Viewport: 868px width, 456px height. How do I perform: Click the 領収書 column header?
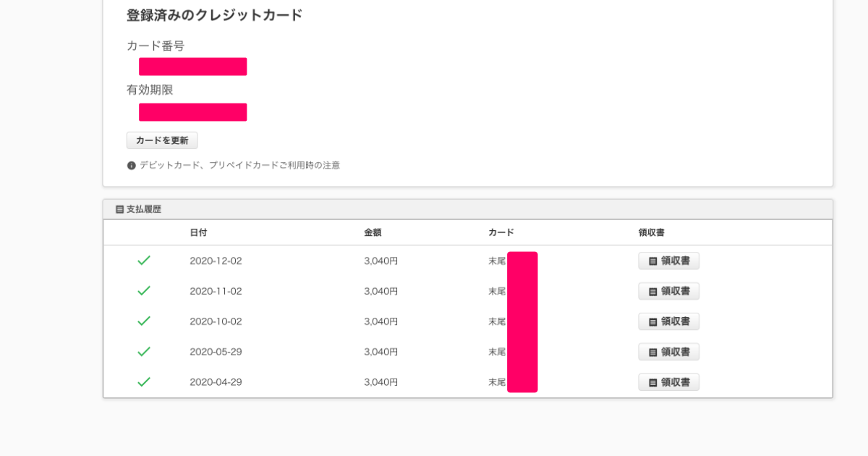tap(652, 232)
